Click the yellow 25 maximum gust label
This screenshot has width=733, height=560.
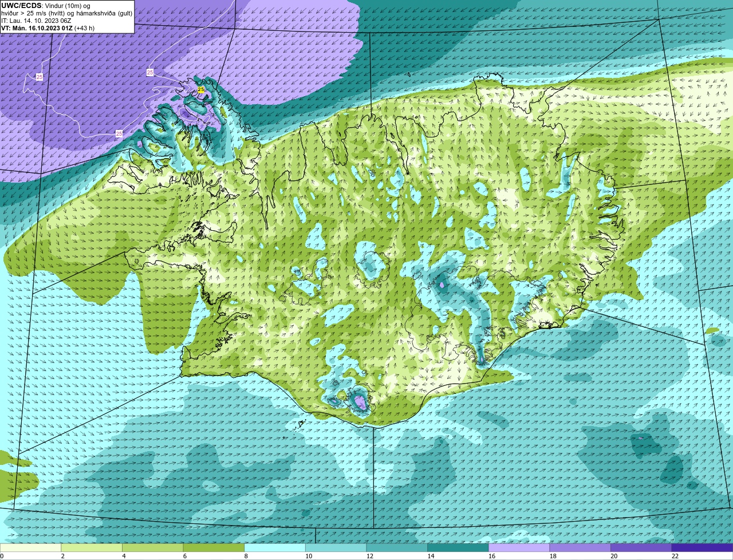click(200, 90)
